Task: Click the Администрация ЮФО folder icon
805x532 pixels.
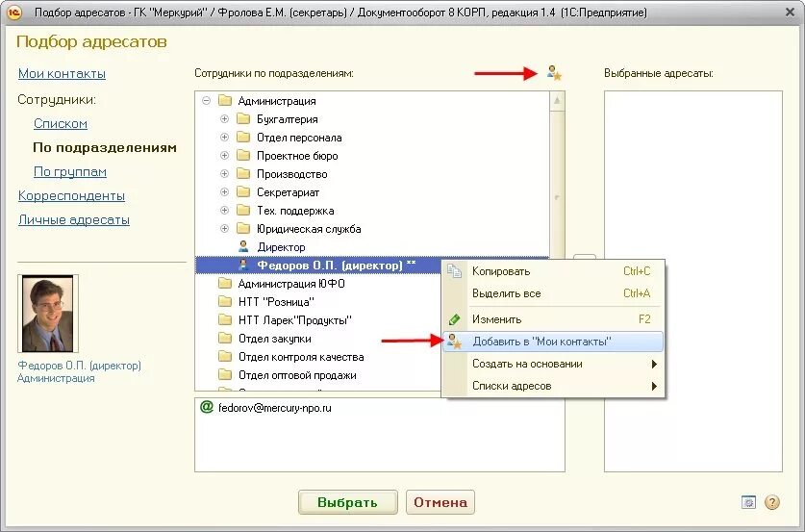Action: click(225, 283)
